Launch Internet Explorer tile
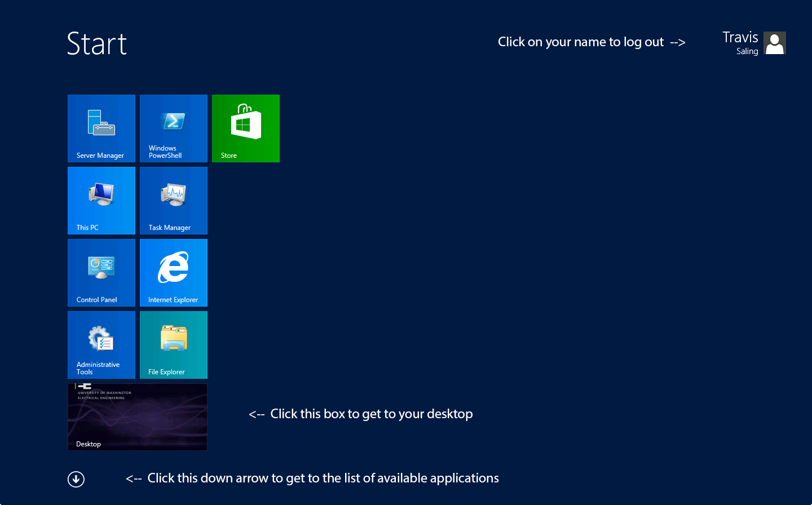 (174, 273)
